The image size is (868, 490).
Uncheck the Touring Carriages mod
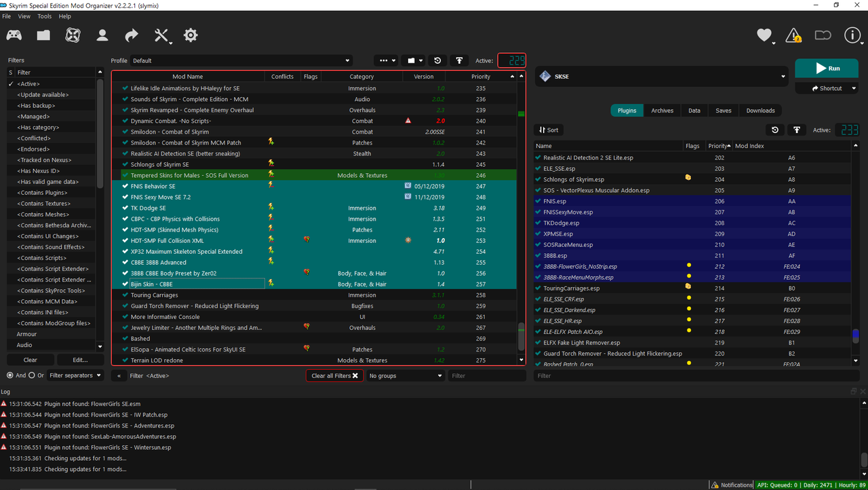click(x=125, y=295)
